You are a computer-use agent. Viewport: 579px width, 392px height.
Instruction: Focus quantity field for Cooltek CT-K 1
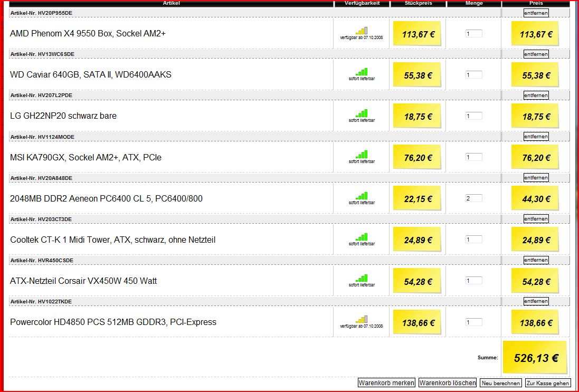coord(474,240)
